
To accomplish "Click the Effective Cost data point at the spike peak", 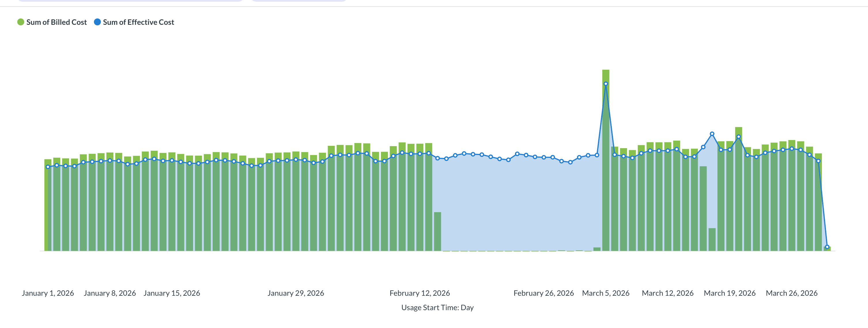I will (x=605, y=84).
